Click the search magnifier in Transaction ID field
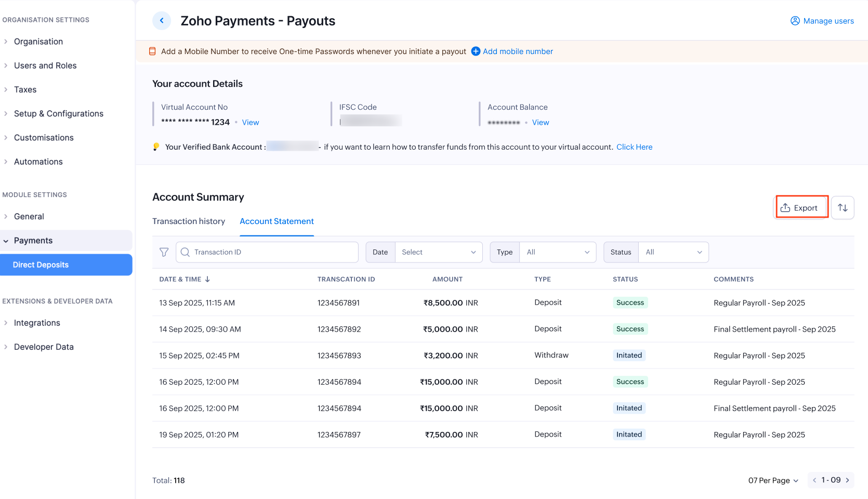This screenshot has width=868, height=499. tap(186, 252)
